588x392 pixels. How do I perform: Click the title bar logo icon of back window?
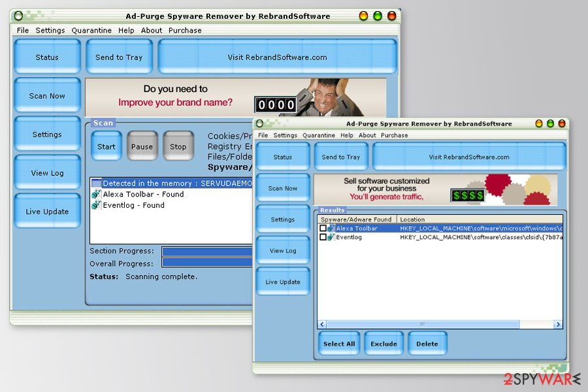(x=18, y=16)
